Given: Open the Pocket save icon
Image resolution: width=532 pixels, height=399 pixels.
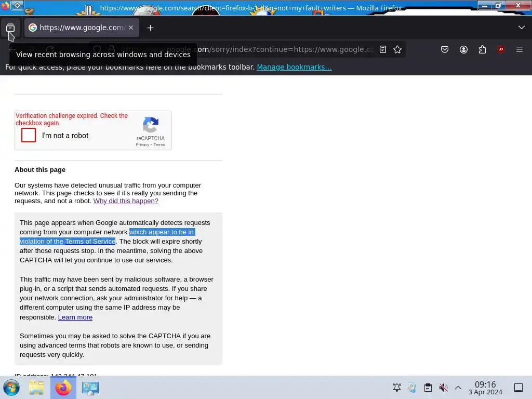Looking at the screenshot, I should point(445,49).
